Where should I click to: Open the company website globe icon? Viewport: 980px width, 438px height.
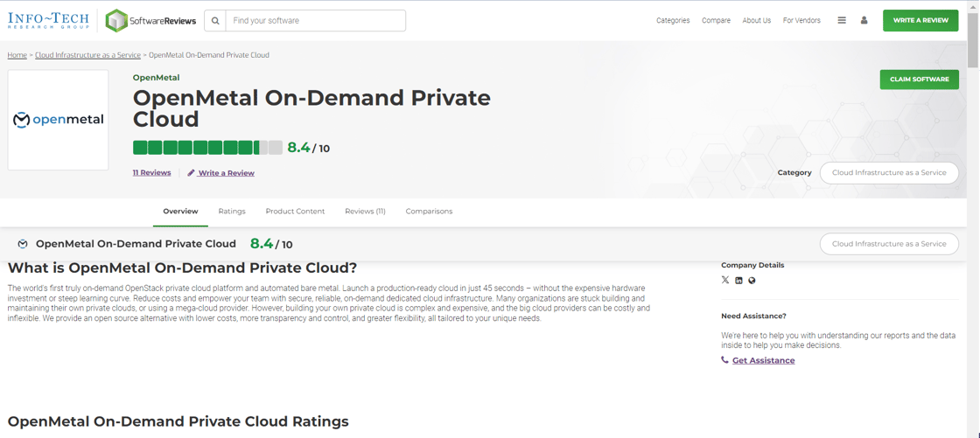pos(752,281)
